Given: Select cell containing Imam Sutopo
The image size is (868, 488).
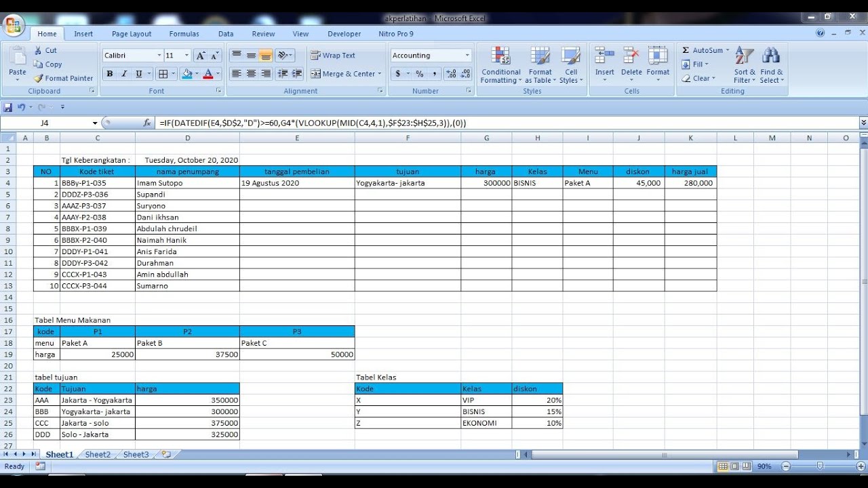Looking at the screenshot, I should (x=187, y=183).
